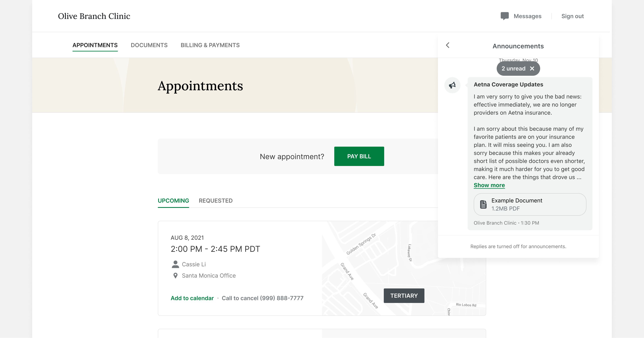Click Sign out in the header

coord(572,16)
